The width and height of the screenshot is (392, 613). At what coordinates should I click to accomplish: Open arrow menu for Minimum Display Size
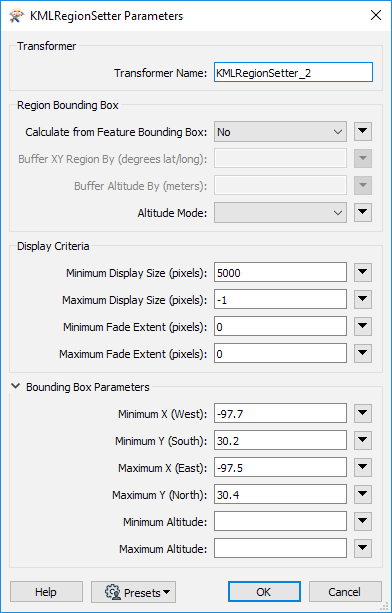click(363, 272)
